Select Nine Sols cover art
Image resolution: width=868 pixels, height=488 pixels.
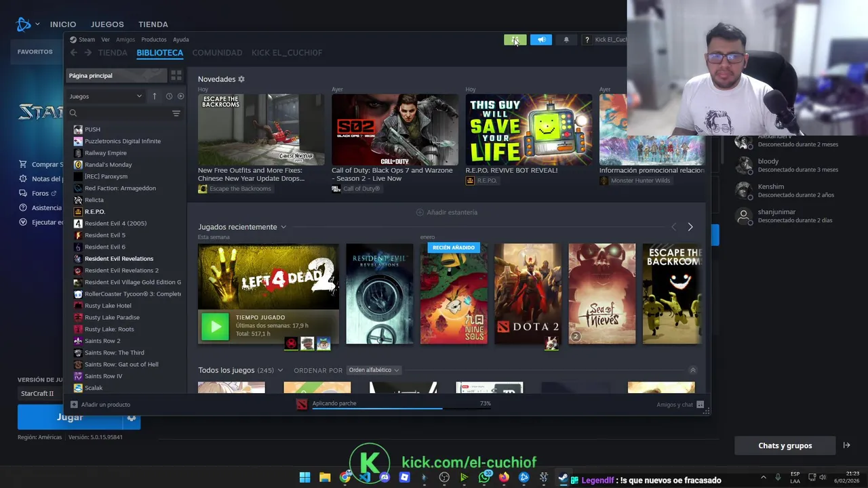(x=454, y=293)
